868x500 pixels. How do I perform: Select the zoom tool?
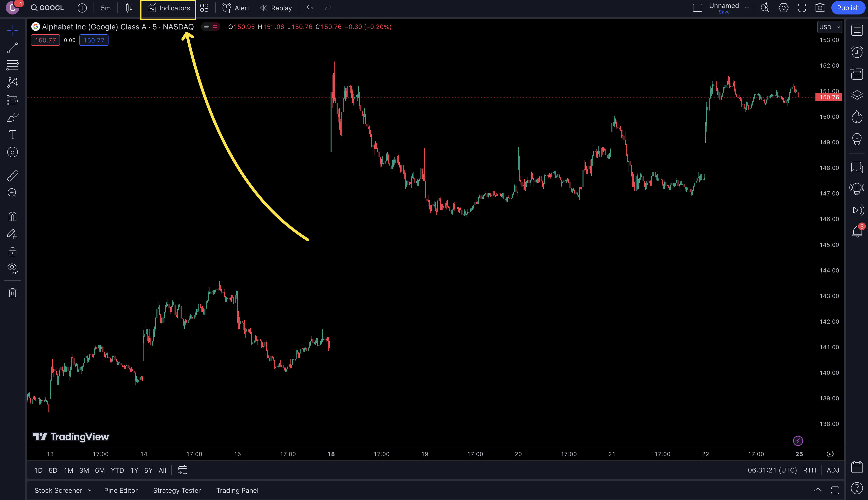tap(13, 193)
